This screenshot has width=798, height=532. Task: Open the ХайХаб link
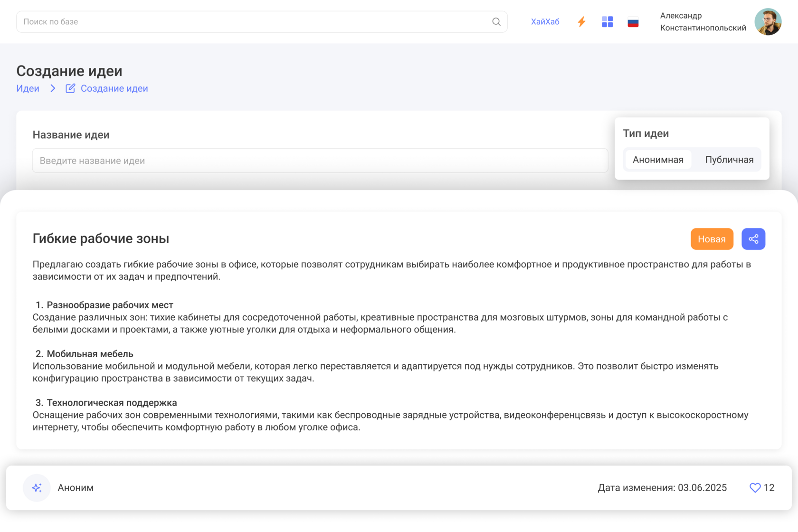coord(545,22)
